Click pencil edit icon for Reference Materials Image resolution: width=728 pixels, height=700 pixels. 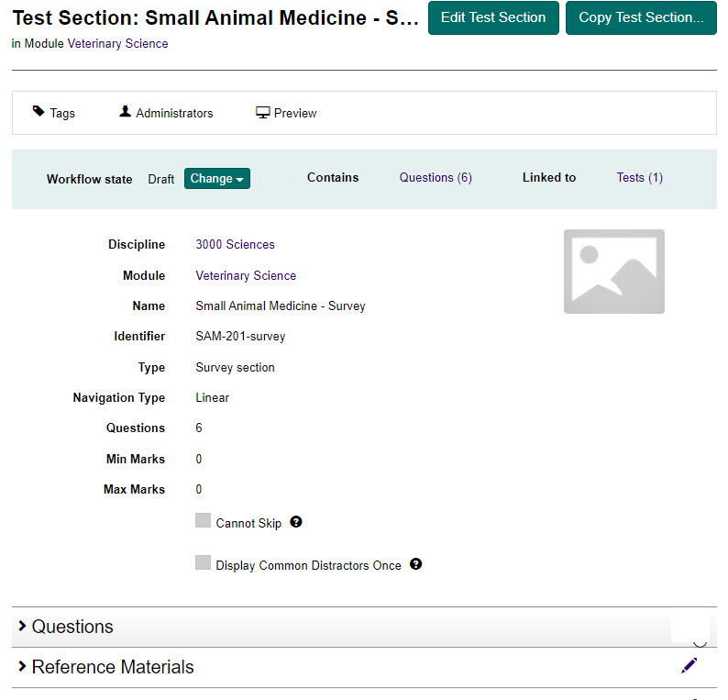(689, 666)
